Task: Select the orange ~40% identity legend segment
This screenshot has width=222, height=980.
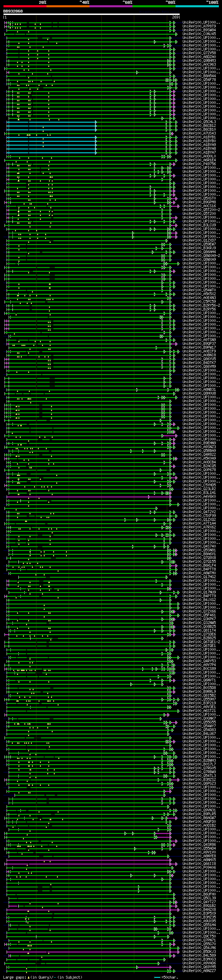Action: (68, 7)
